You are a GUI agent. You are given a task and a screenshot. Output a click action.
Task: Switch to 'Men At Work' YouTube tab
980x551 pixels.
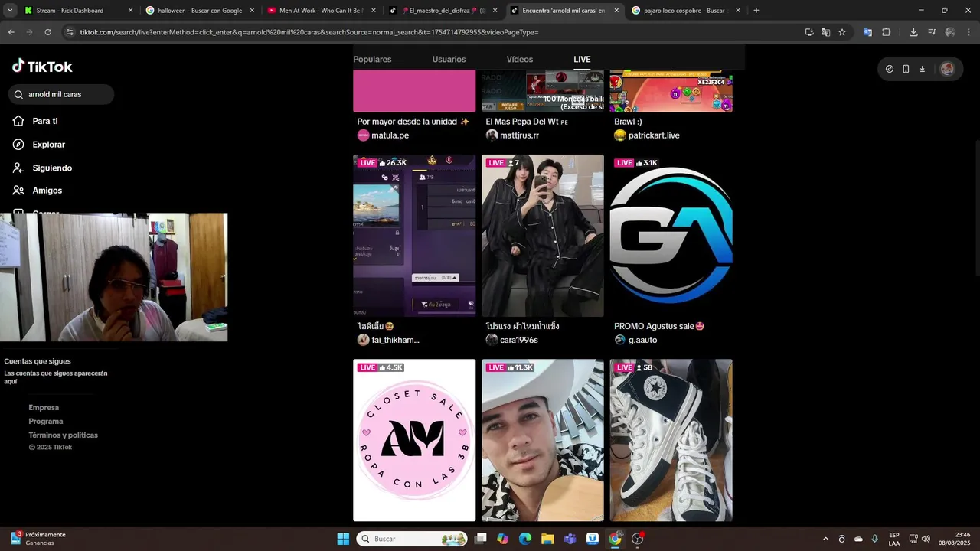coord(322,11)
